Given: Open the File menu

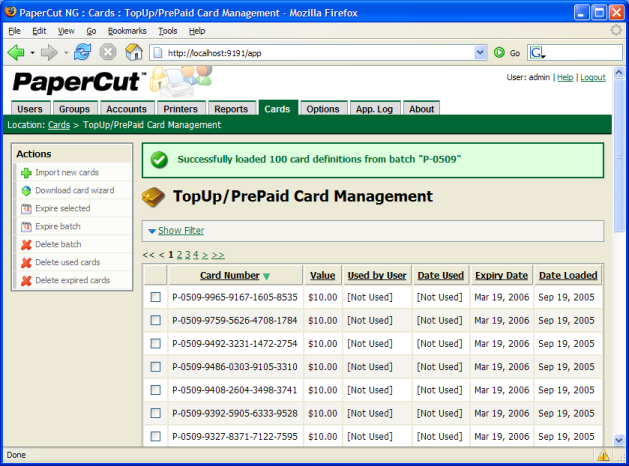Looking at the screenshot, I should [x=14, y=31].
